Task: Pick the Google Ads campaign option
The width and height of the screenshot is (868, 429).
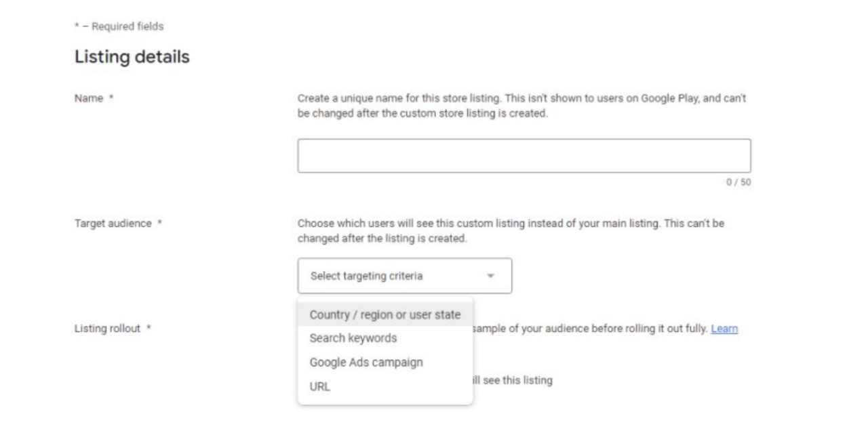Action: point(366,362)
